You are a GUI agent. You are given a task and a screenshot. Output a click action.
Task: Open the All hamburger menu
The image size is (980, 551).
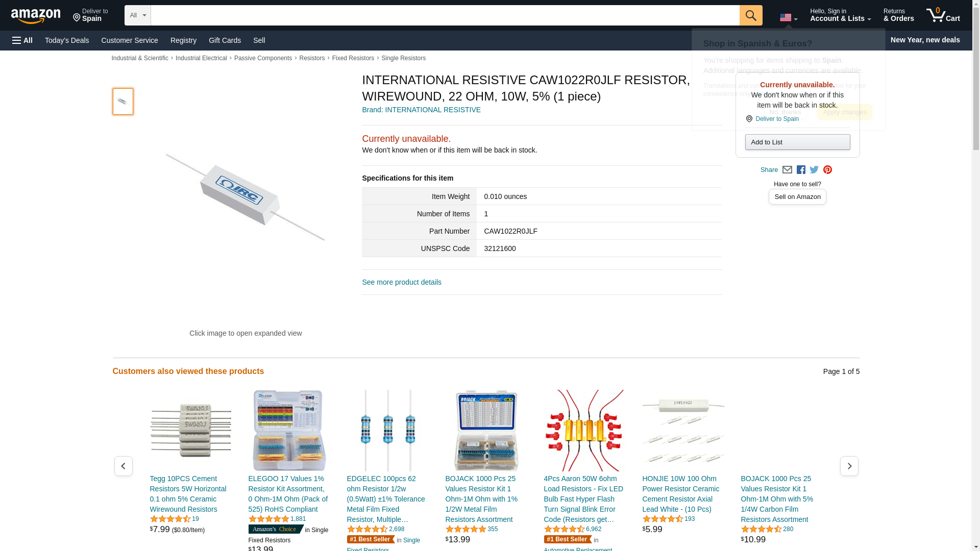(x=22, y=40)
